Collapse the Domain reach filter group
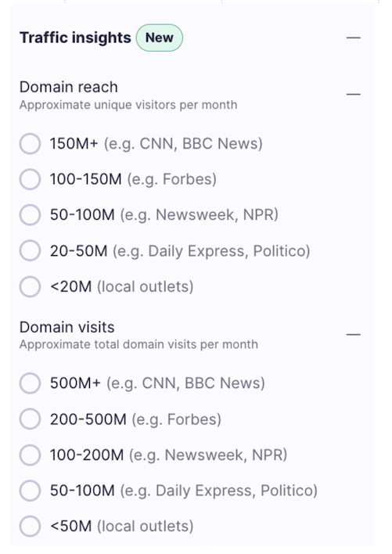This screenshot has height=554, width=392. click(x=353, y=95)
